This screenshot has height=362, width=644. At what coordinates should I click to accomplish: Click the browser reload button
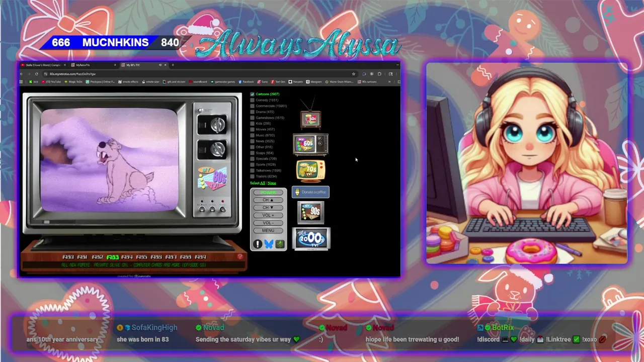coord(36,74)
